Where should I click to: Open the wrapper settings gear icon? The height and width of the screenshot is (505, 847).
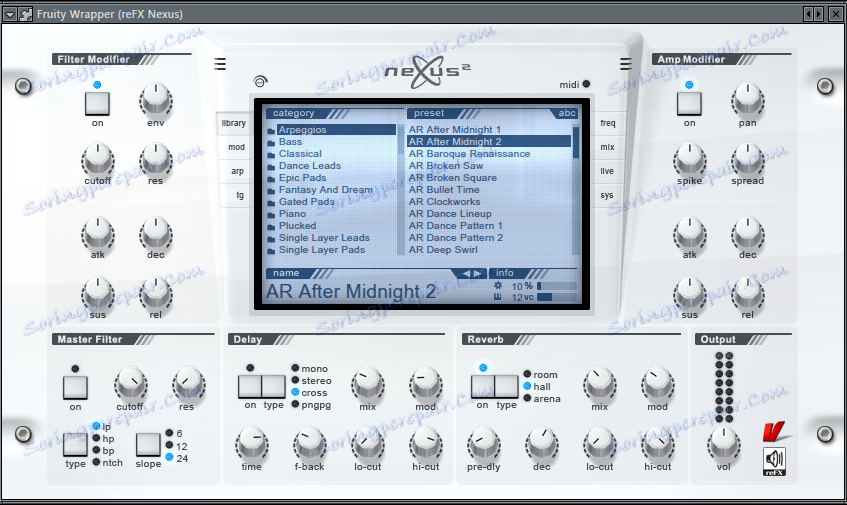pyautogui.click(x=25, y=14)
